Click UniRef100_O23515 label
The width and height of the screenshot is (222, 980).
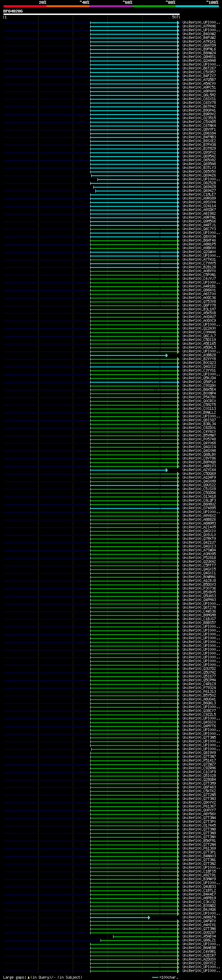pos(199,118)
